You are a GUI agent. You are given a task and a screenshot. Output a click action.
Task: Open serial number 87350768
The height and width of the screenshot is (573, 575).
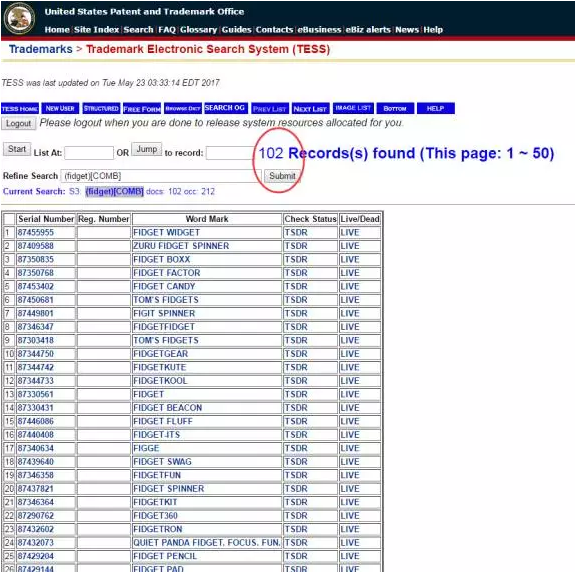36,273
